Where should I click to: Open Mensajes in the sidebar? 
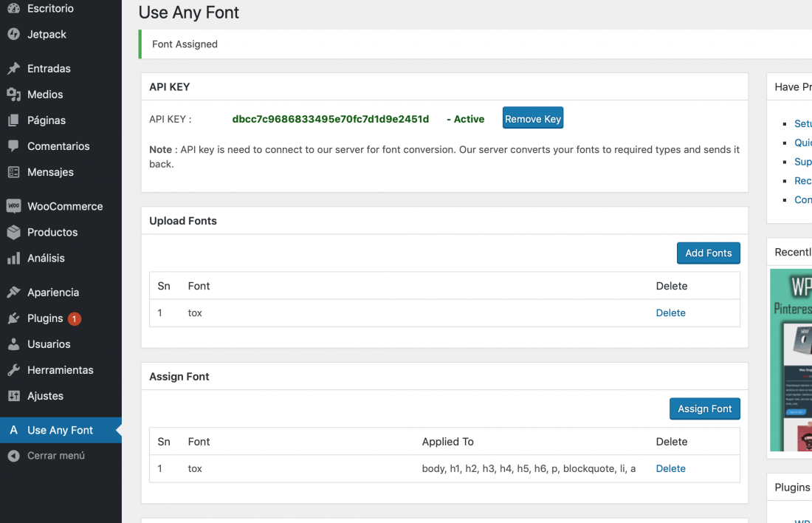click(x=50, y=172)
